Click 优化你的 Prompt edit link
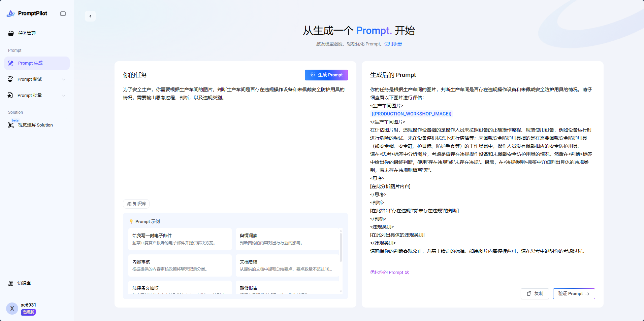 pos(389,273)
